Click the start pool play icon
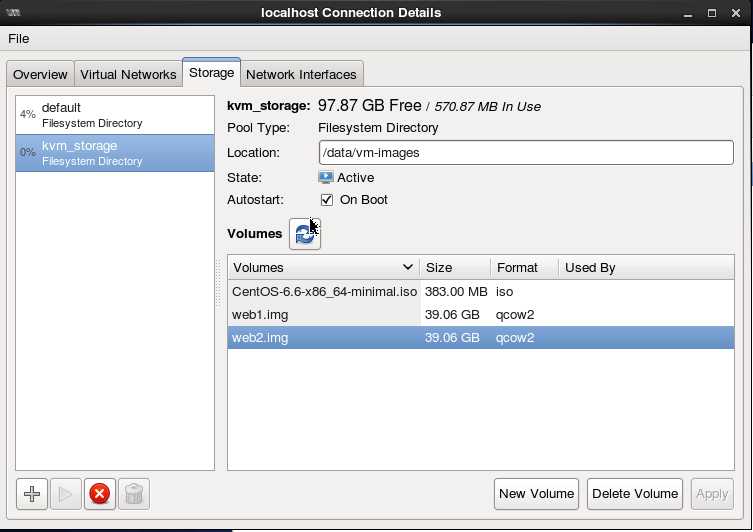This screenshot has height=532, width=753. [x=65, y=494]
